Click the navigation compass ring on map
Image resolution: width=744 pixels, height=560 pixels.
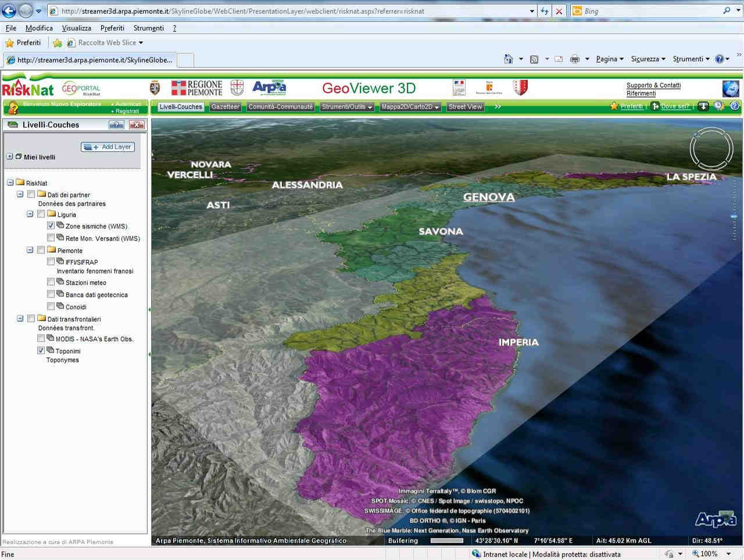click(x=711, y=149)
